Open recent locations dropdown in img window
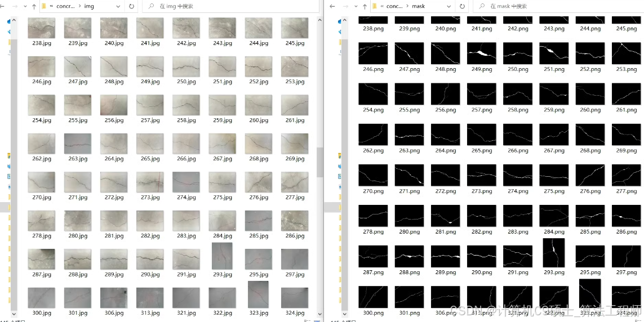This screenshot has width=644, height=322. click(25, 7)
